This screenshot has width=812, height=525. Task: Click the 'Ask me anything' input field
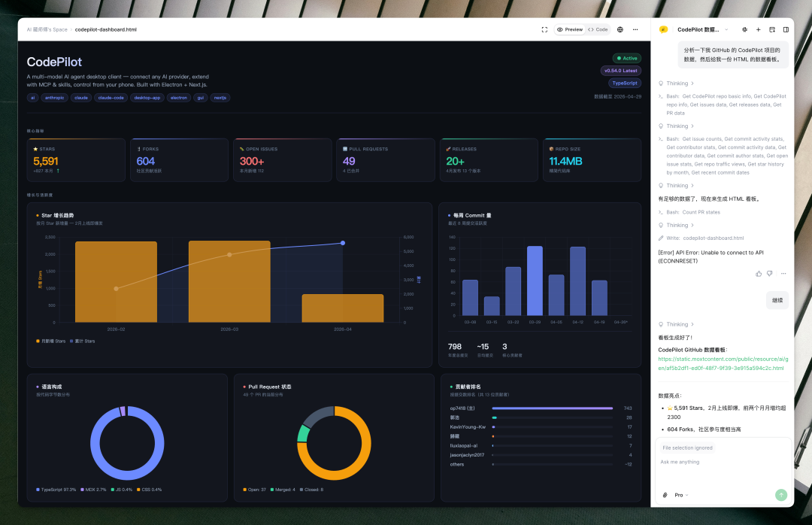coord(723,462)
